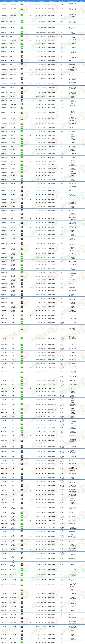Click petrol icon in Berlingo 1.8 04.1997–10.2001 row
This screenshot has height=644, width=85.
click(22, 40)
